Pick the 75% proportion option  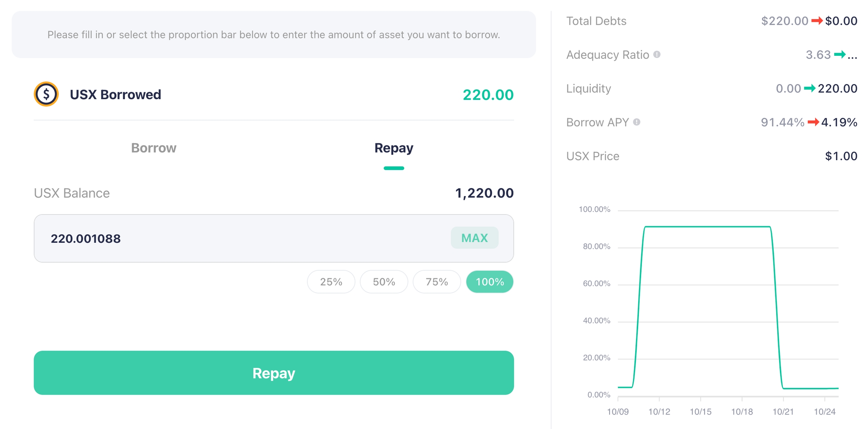[x=437, y=282]
